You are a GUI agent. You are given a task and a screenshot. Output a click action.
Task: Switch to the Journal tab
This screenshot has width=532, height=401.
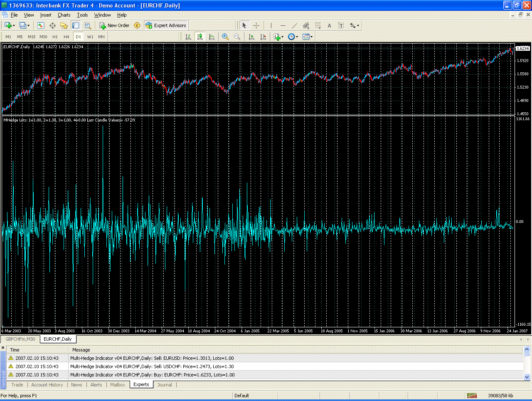[x=165, y=384]
